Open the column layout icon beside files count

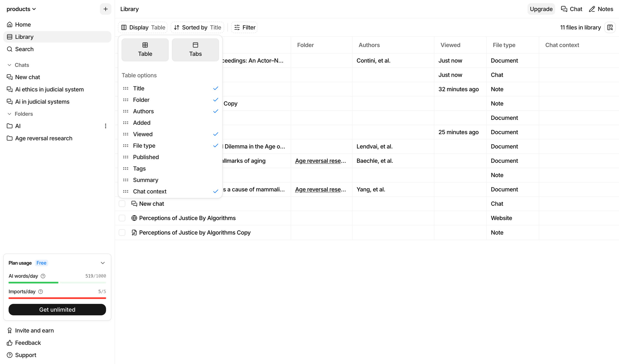coord(610,27)
